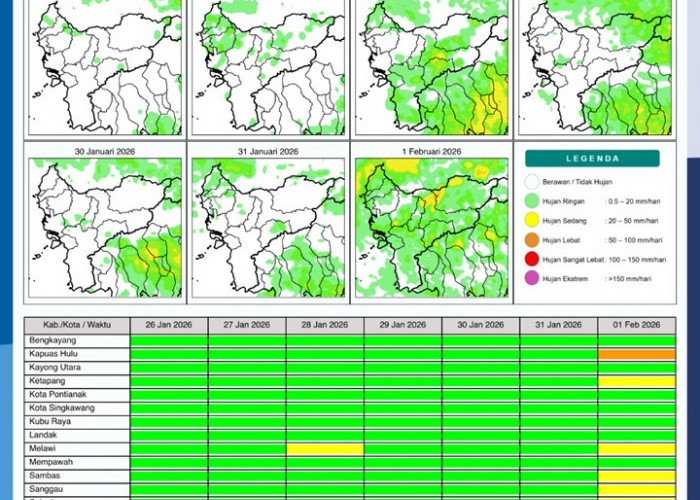Image resolution: width=700 pixels, height=500 pixels.
Task: Click the white Berawan / Tidak Hujan legend circle
Action: coord(531,182)
